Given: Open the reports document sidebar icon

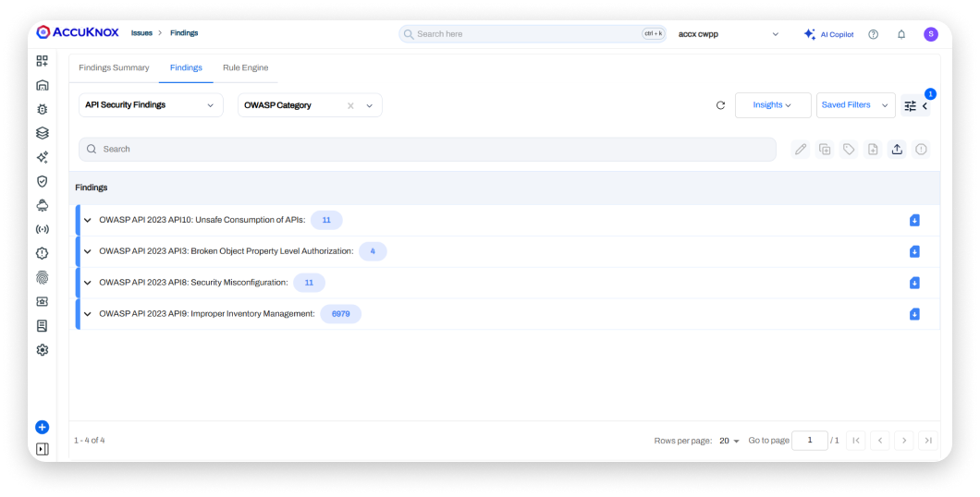Looking at the screenshot, I should click(42, 325).
